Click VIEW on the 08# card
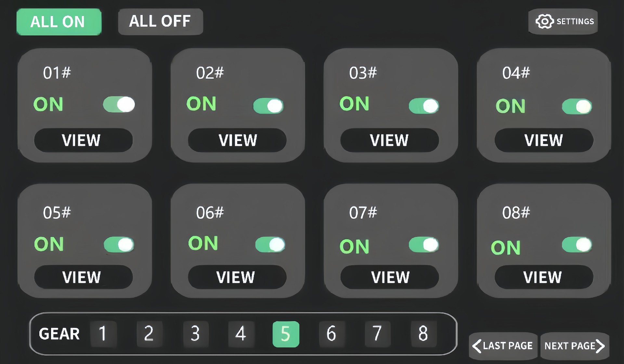Screen dimensions: 624x364 pyautogui.click(x=544, y=277)
